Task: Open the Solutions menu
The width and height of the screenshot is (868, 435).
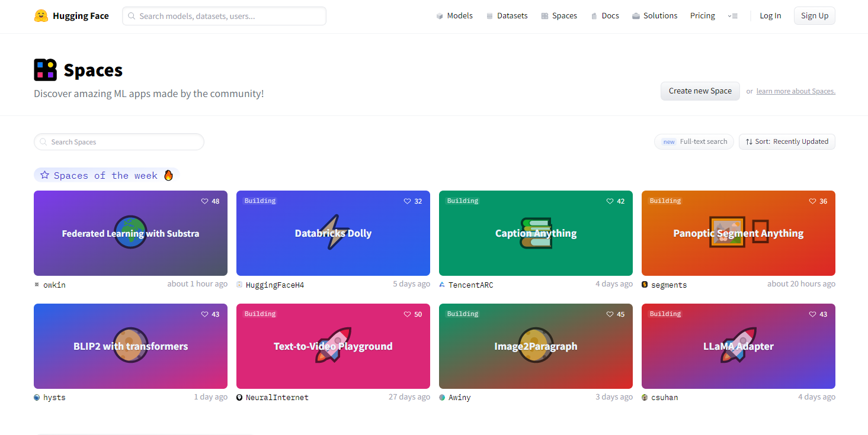Action: (x=655, y=16)
